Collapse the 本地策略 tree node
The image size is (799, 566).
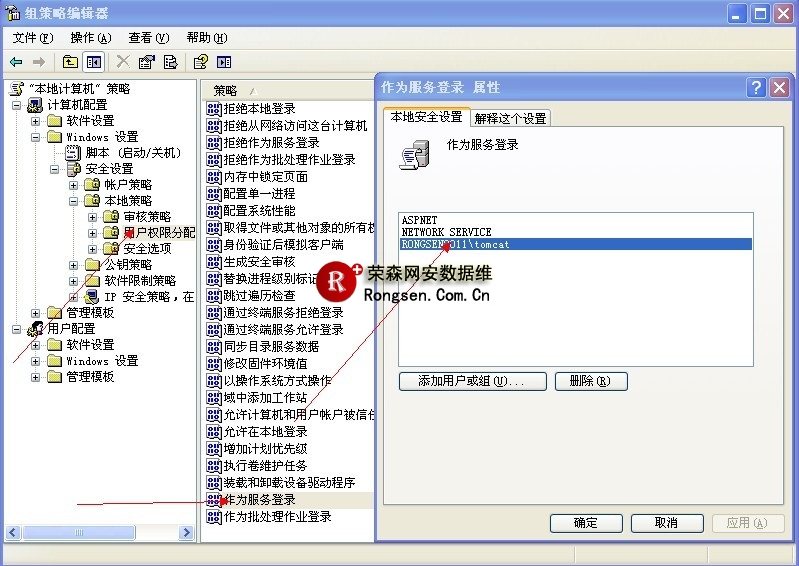tap(74, 201)
